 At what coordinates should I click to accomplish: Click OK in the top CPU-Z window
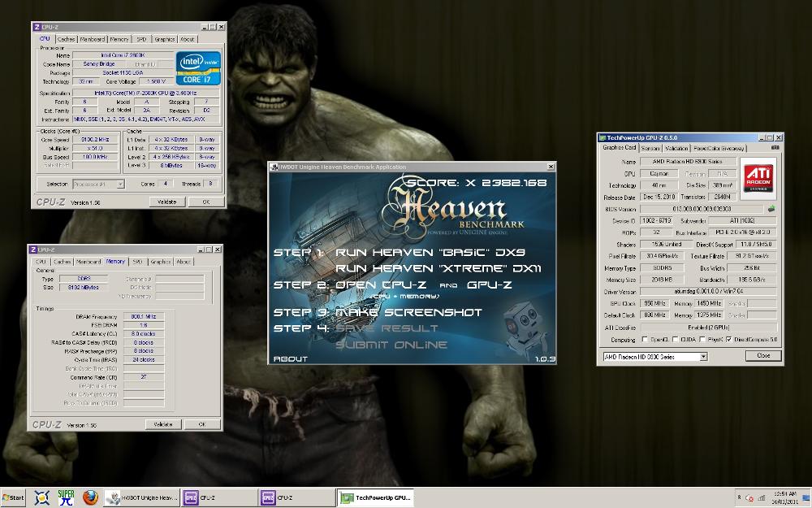coord(205,202)
